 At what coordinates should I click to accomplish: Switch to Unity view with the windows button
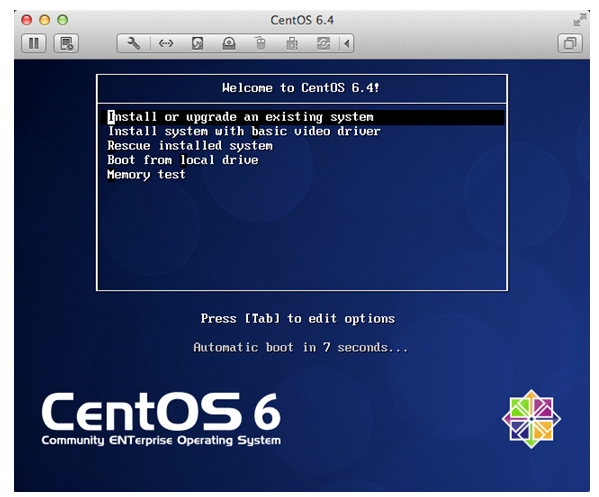point(570,43)
